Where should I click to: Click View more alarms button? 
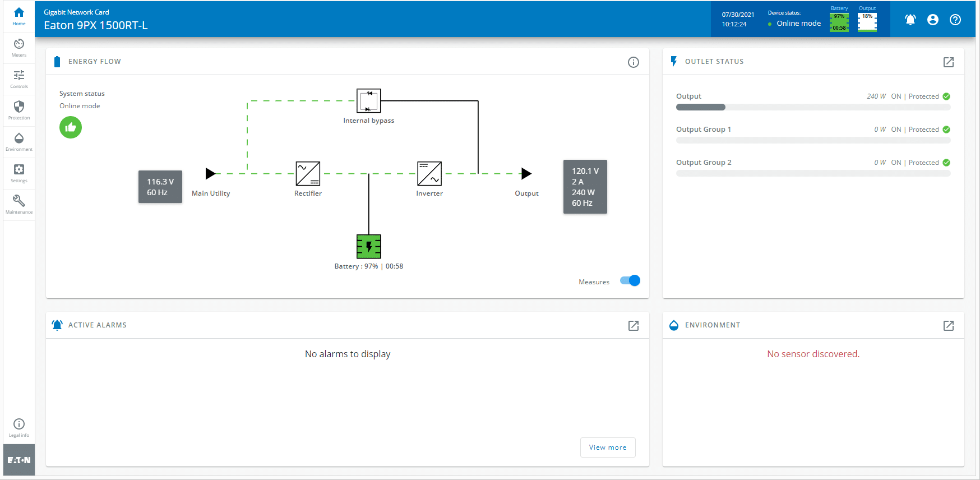608,447
